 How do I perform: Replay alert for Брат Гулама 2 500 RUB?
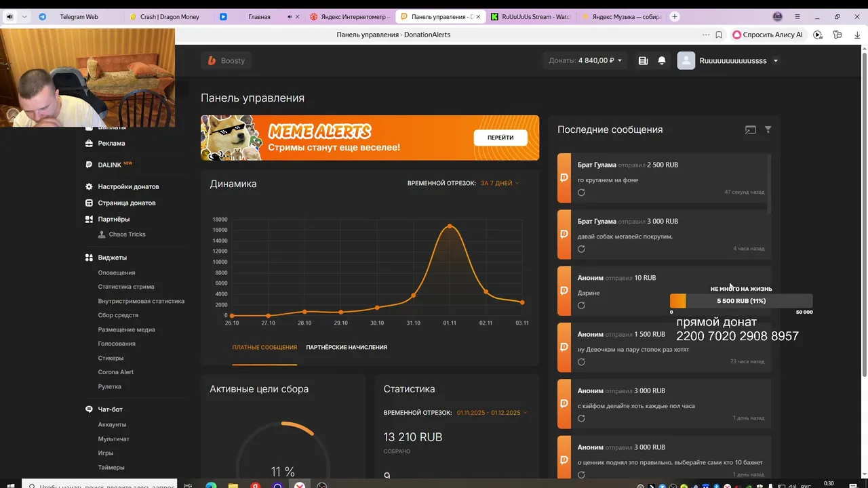point(581,192)
